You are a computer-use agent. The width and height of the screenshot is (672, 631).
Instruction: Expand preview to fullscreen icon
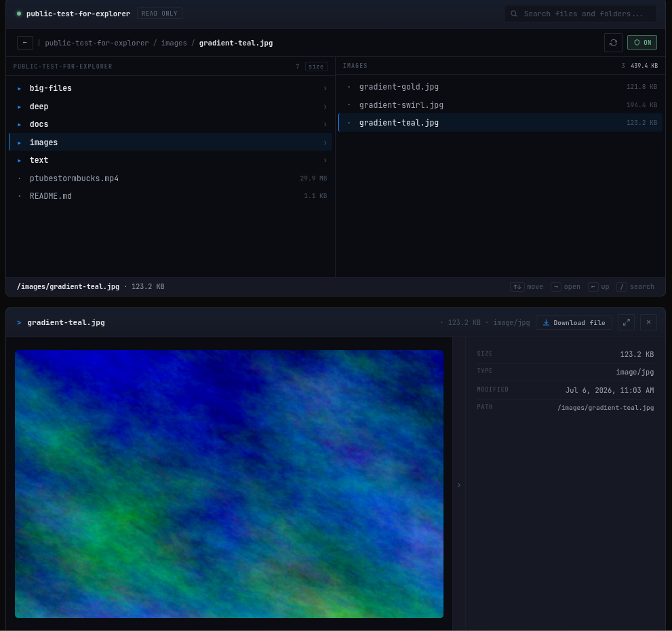pyautogui.click(x=626, y=322)
